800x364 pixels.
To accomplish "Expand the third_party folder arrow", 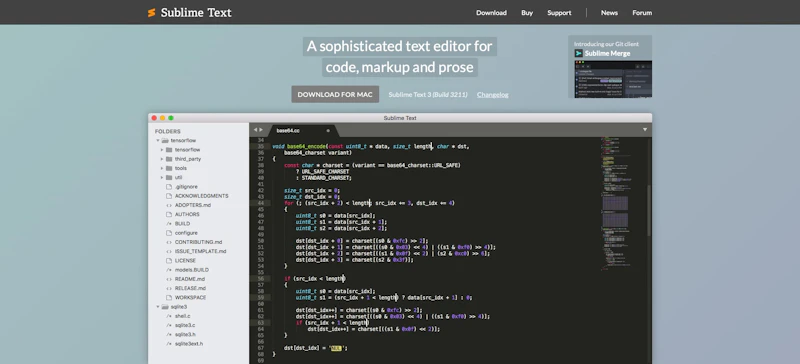I will click(x=162, y=159).
